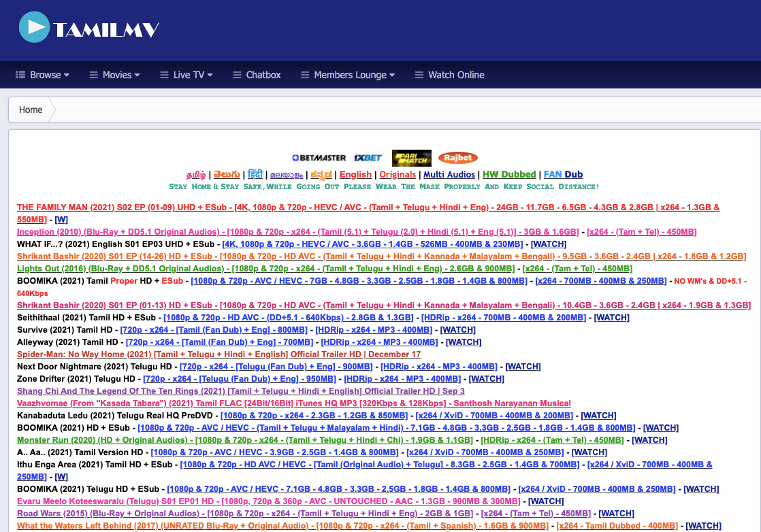Click the Parimatch sponsor logo
The height and width of the screenshot is (532, 761).
pyautogui.click(x=412, y=158)
